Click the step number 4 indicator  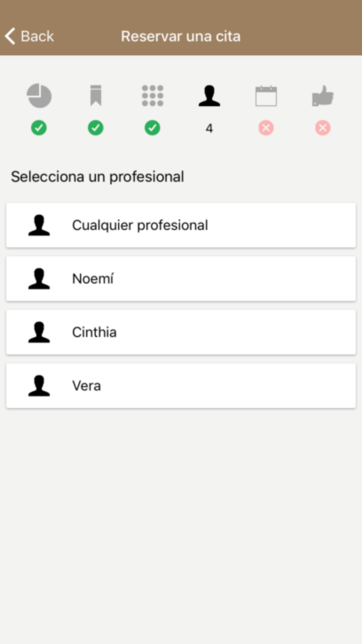pyautogui.click(x=209, y=128)
